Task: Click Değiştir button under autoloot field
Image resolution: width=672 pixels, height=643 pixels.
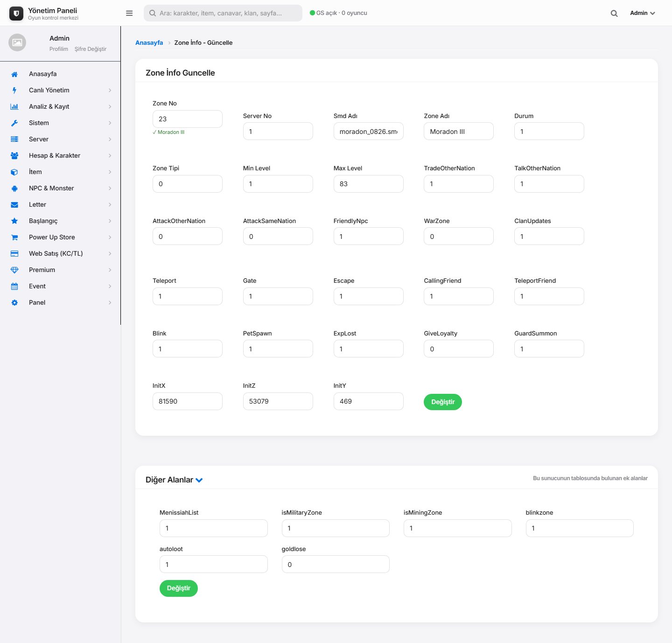Action: (179, 588)
